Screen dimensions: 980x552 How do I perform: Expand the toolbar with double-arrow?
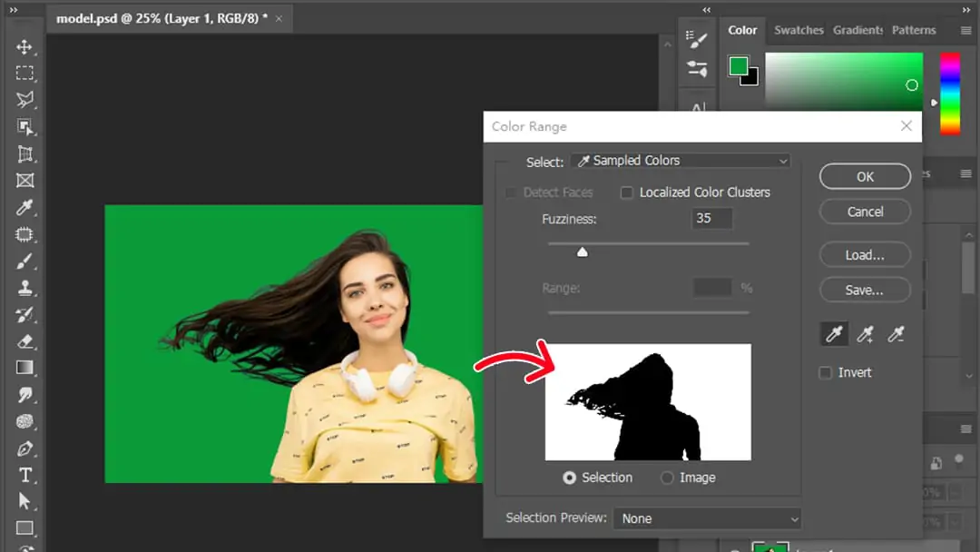pos(14,10)
